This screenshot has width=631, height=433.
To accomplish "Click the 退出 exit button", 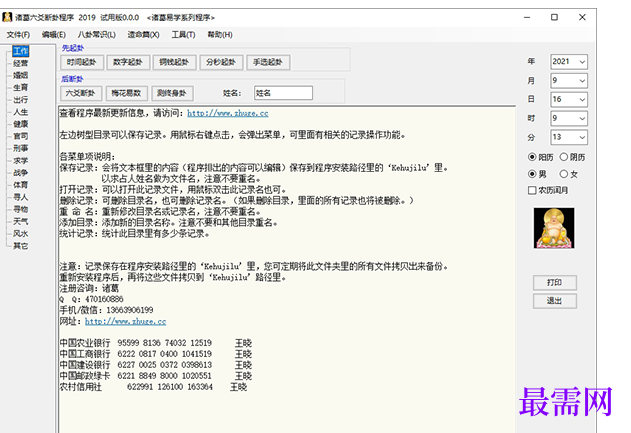I will tap(555, 301).
